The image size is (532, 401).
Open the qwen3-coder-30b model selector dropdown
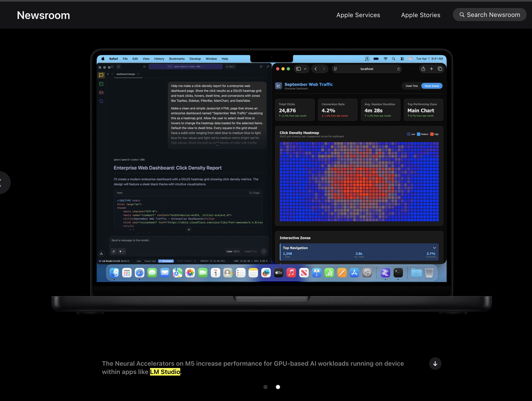click(x=185, y=67)
